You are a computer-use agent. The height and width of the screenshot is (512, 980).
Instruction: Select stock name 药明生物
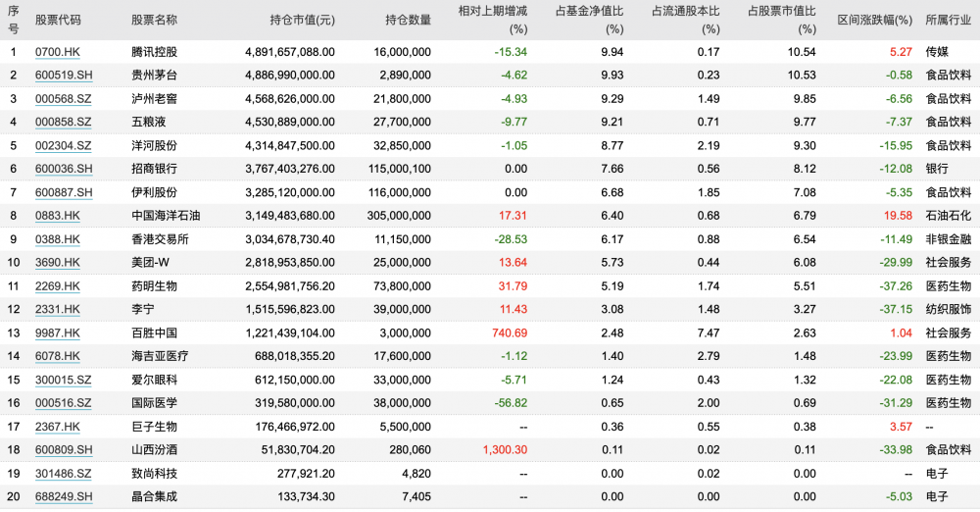155,286
